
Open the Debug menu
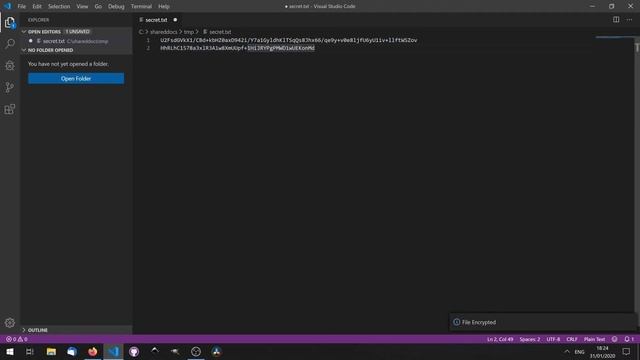click(116, 6)
